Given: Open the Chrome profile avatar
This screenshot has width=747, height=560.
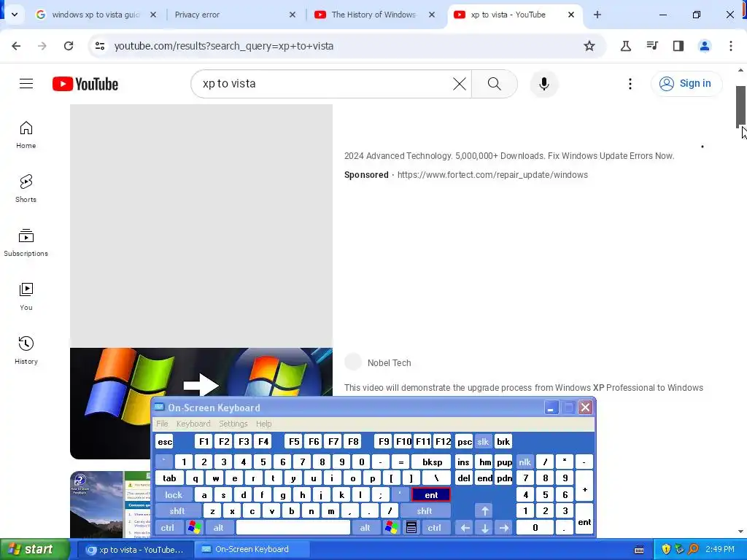Looking at the screenshot, I should tap(704, 46).
